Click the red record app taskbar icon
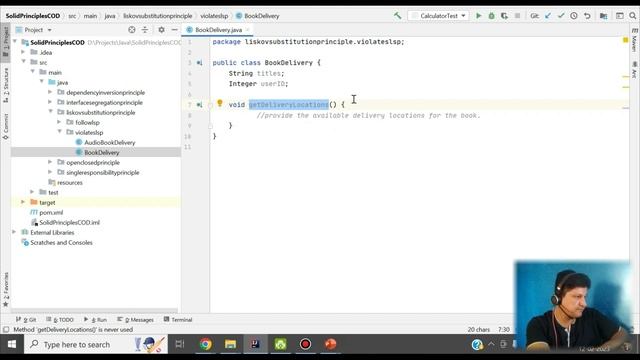Image resolution: width=640 pixels, height=360 pixels. tap(305, 344)
